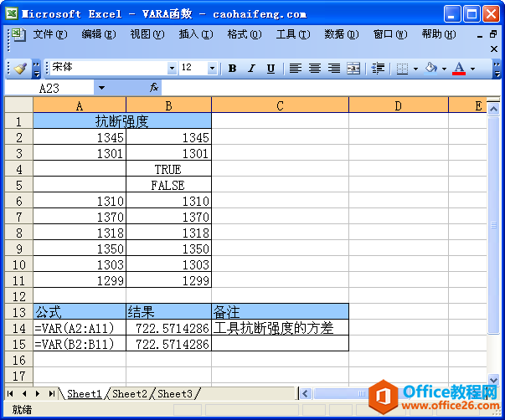Click the Decrease Indent icon
This screenshot has width=505, height=420.
click(378, 69)
